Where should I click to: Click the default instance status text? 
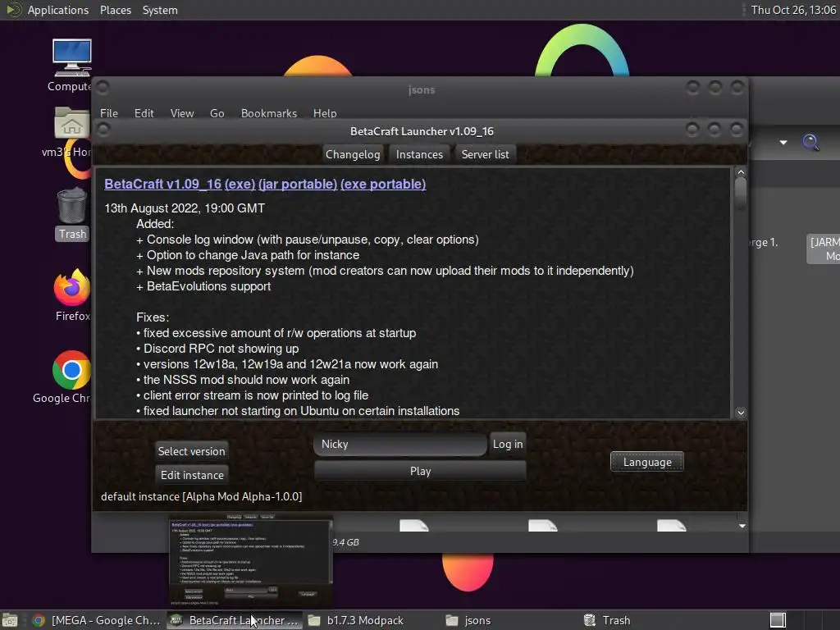coord(202,496)
